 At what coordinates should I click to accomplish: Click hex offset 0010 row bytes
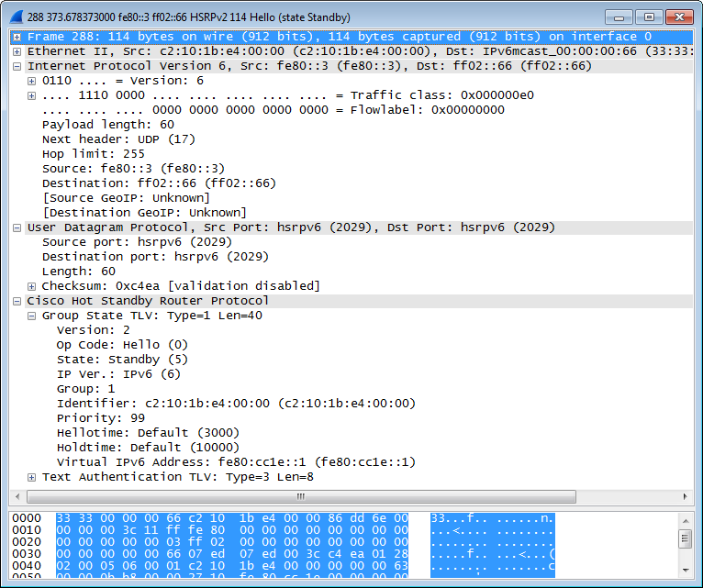point(232,530)
